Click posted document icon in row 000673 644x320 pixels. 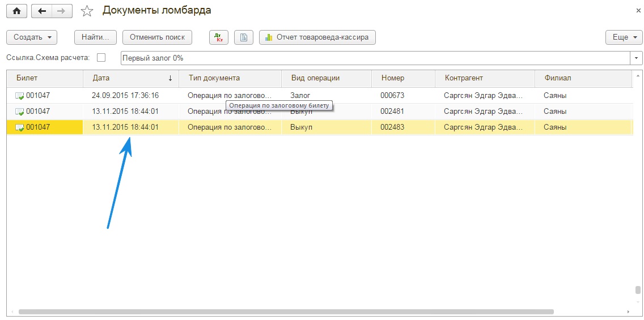click(19, 96)
